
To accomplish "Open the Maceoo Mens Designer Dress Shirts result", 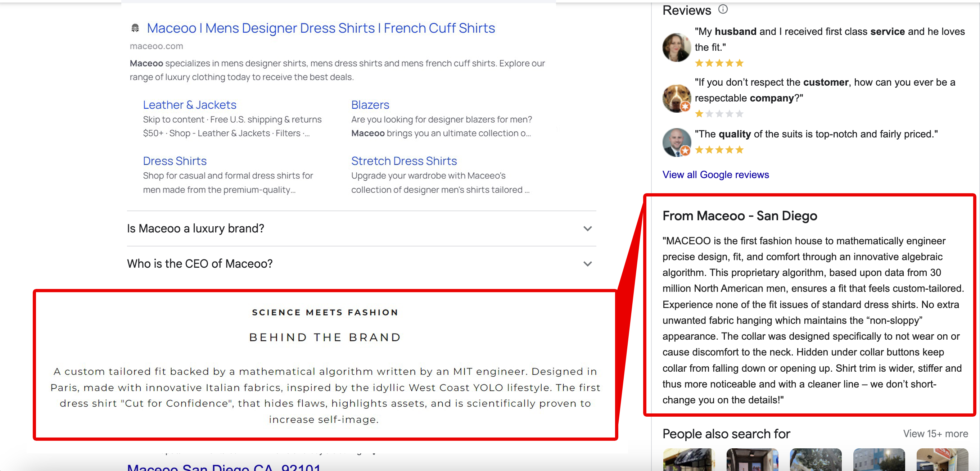I will (x=321, y=28).
